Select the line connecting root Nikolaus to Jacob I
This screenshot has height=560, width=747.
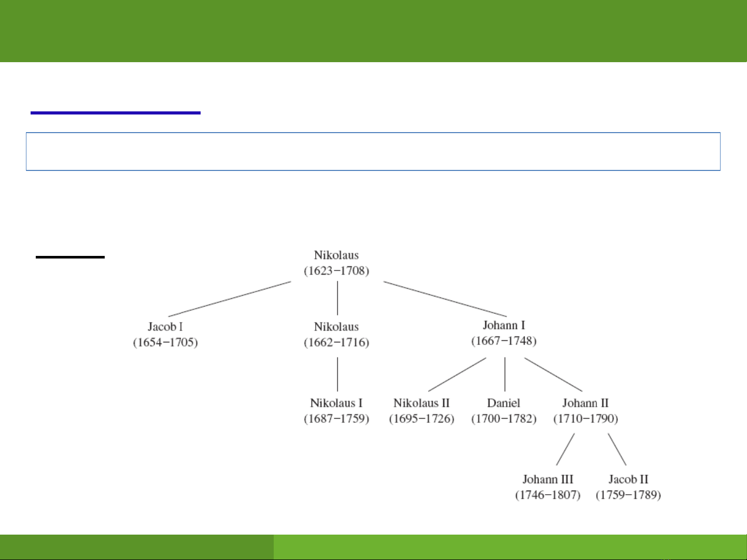pyautogui.click(x=230, y=299)
